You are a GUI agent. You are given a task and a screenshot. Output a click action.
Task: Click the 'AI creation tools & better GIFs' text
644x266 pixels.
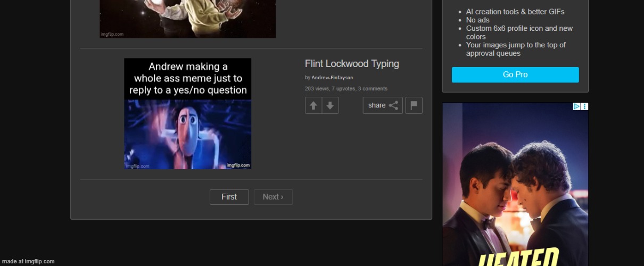[515, 12]
